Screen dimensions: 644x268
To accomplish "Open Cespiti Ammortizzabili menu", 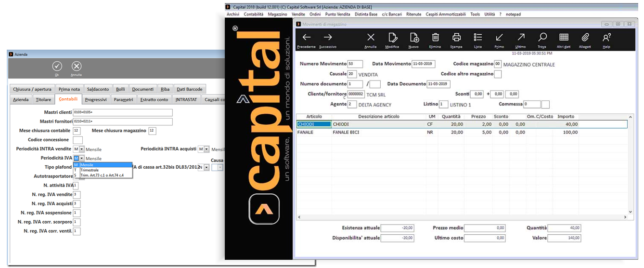I will coord(446,14).
